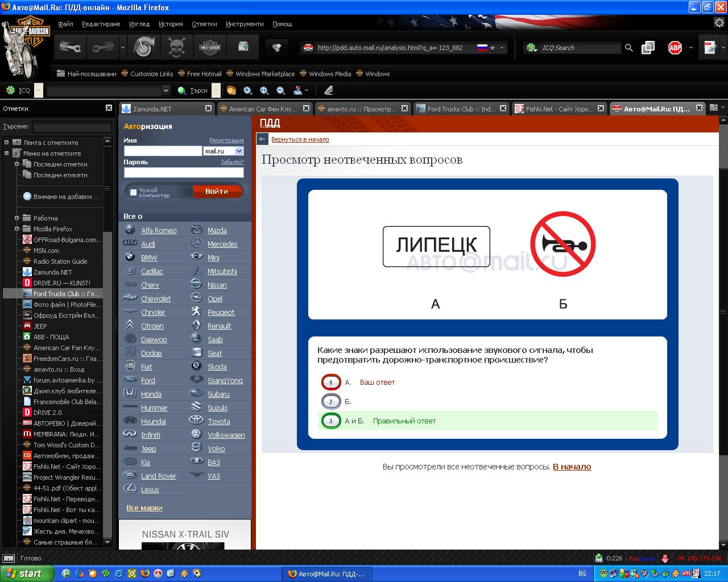
Task: Collapse the Меню на отметките tree node
Action: click(7, 153)
